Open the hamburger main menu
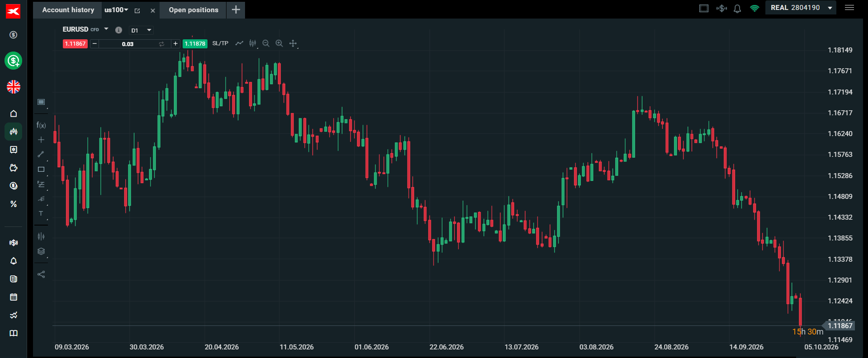The width and height of the screenshot is (868, 358). tap(849, 8)
